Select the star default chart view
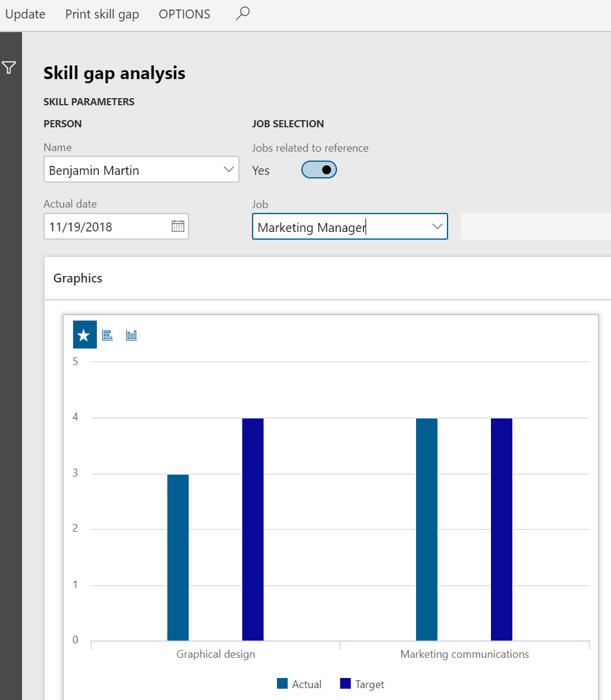 pyautogui.click(x=84, y=335)
